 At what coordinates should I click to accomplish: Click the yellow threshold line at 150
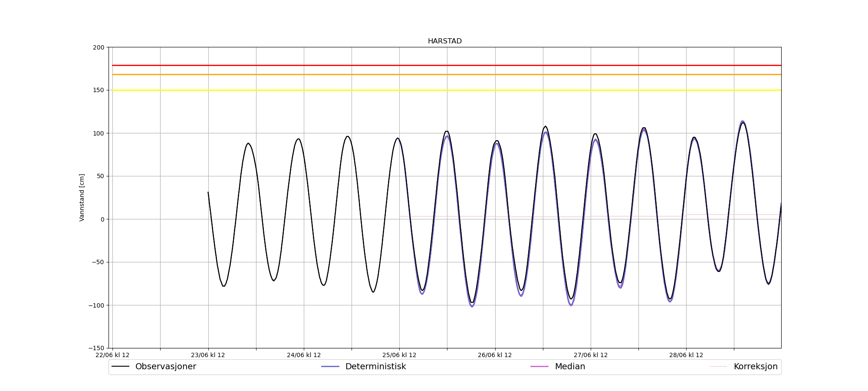[x=447, y=90]
